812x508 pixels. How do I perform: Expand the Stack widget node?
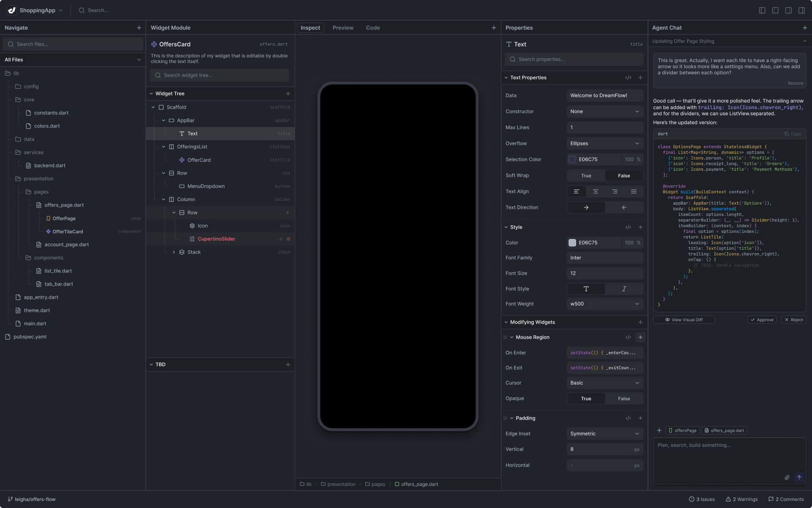click(174, 252)
